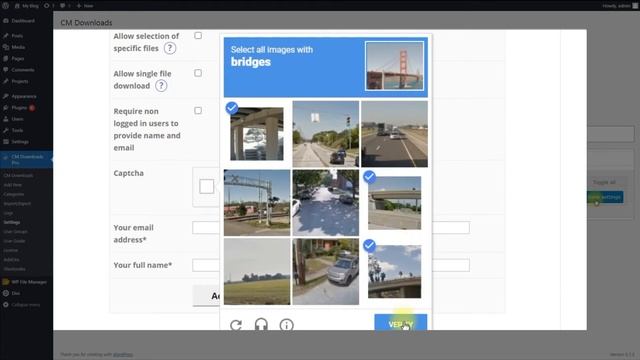Click the reCAPTCHA checkbox beside Captcha
Viewport: 640px width, 360px height.
[207, 186]
